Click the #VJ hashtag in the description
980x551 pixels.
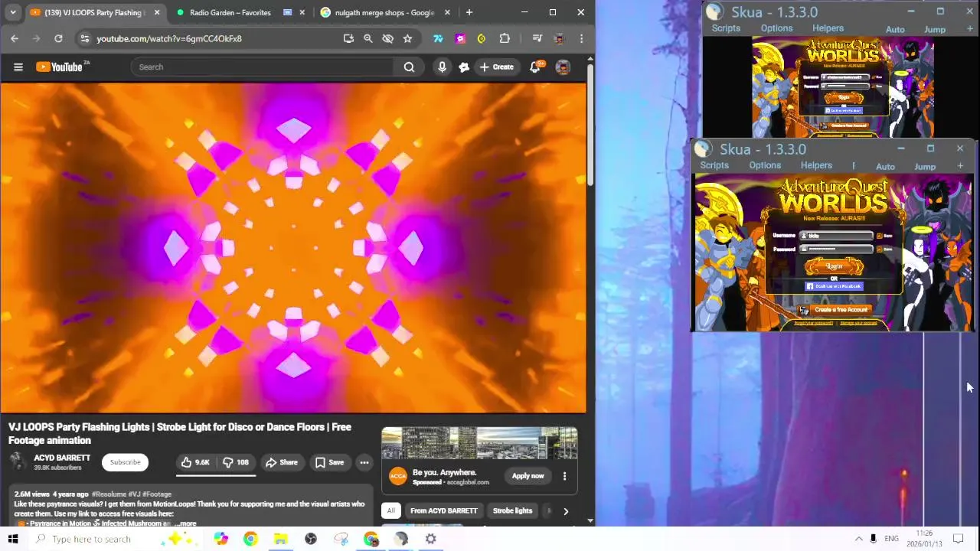pos(135,494)
